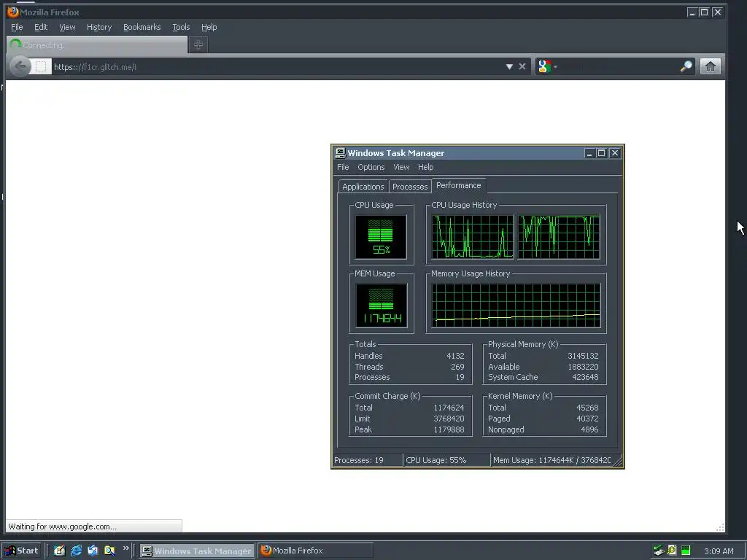747x560 pixels.
Task: Open the Firefox View menu
Action: [67, 27]
